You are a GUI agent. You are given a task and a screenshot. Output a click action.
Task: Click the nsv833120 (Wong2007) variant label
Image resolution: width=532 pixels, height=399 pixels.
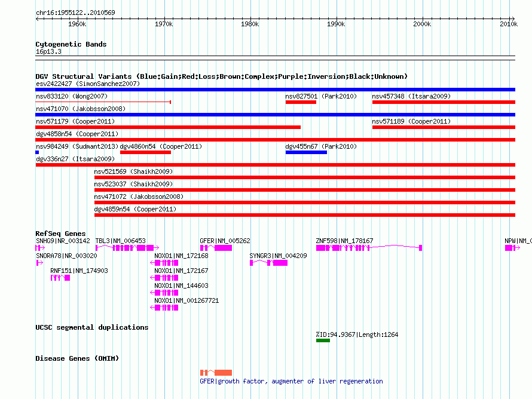click(72, 96)
